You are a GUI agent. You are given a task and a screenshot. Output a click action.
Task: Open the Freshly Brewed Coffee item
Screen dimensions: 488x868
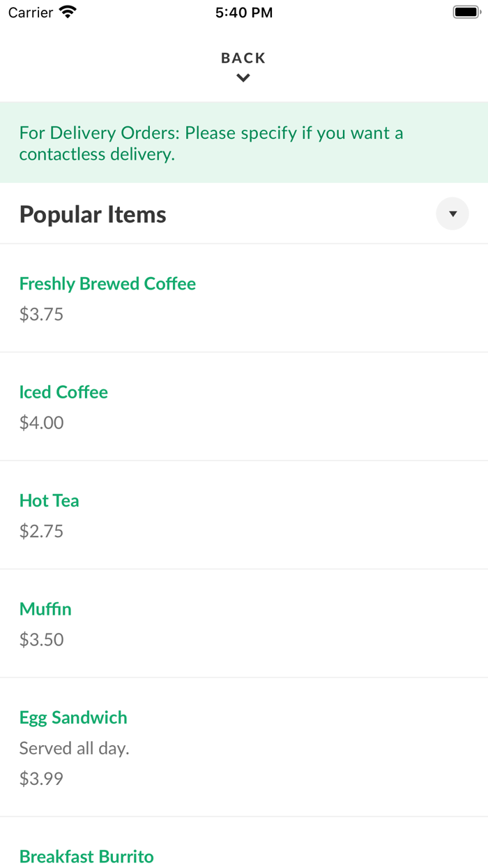pyautogui.click(x=107, y=283)
